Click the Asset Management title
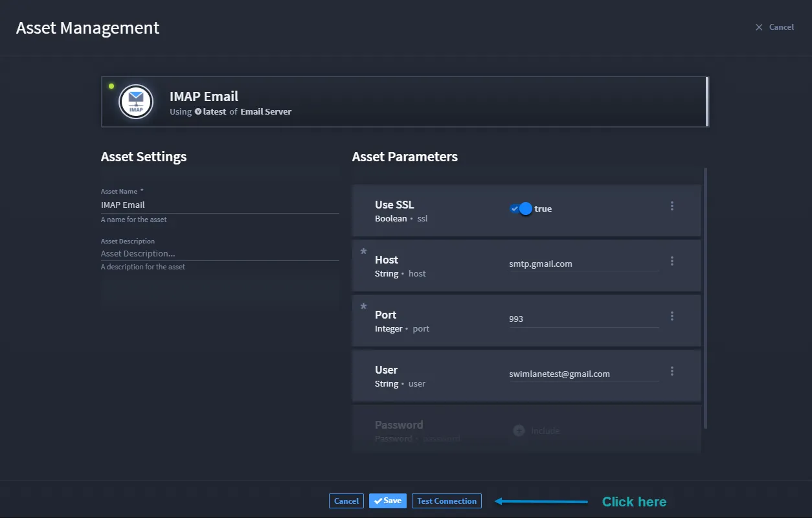The image size is (812, 520). click(x=88, y=28)
